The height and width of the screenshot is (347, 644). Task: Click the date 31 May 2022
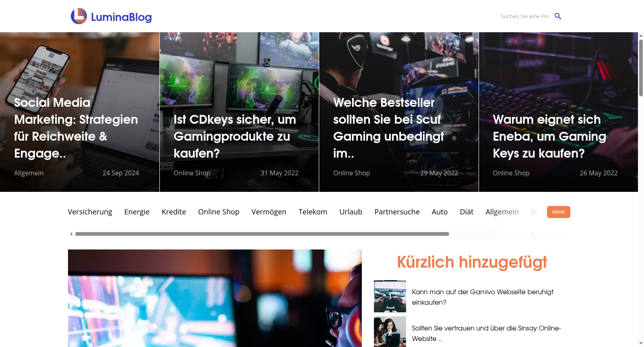pyautogui.click(x=279, y=173)
